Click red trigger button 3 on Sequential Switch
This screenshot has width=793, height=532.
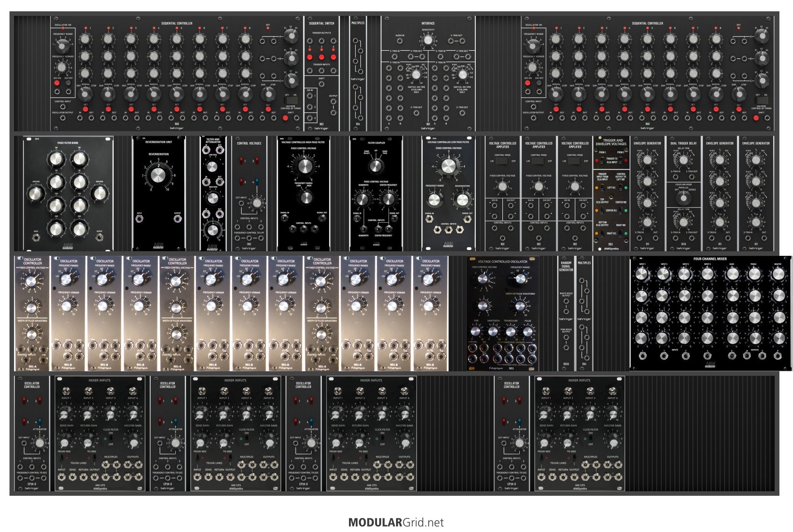pos(333,57)
